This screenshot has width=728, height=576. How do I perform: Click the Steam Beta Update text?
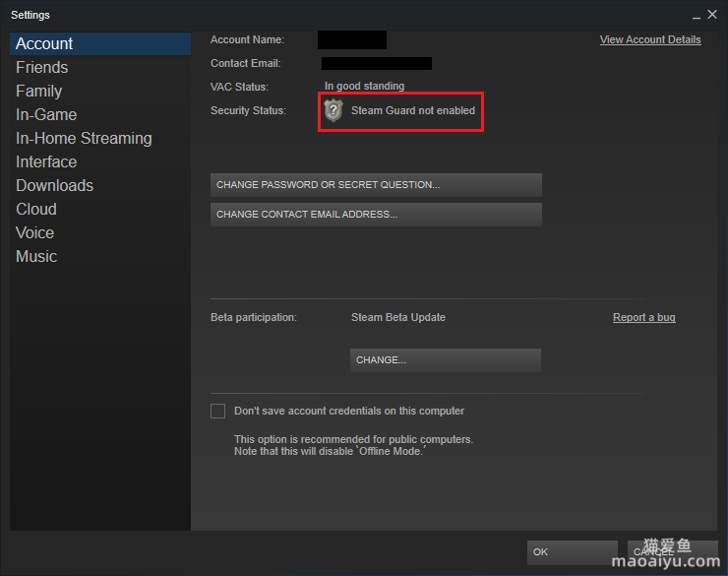pyautogui.click(x=397, y=317)
